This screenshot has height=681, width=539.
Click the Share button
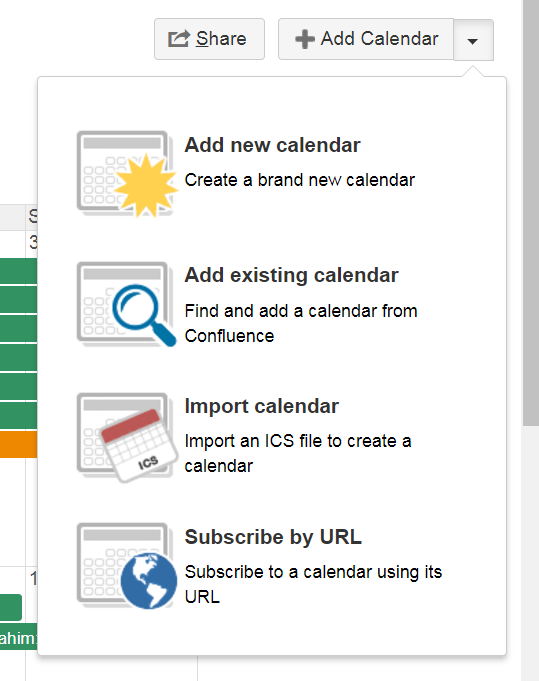tap(209, 39)
